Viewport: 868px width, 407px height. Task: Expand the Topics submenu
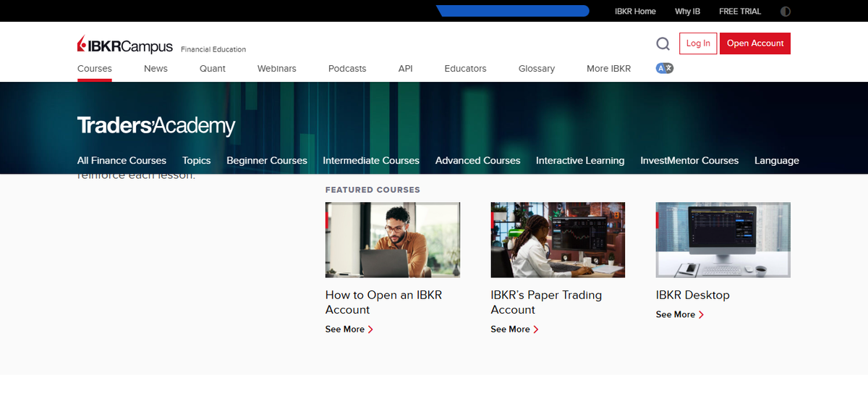tap(197, 161)
